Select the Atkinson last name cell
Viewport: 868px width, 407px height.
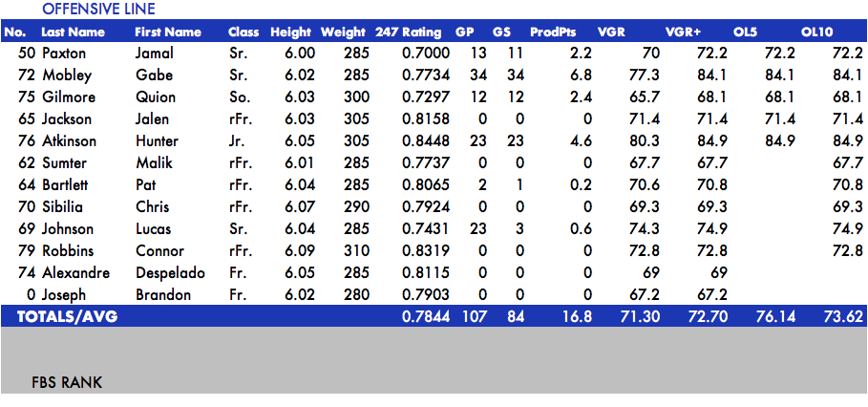(69, 141)
